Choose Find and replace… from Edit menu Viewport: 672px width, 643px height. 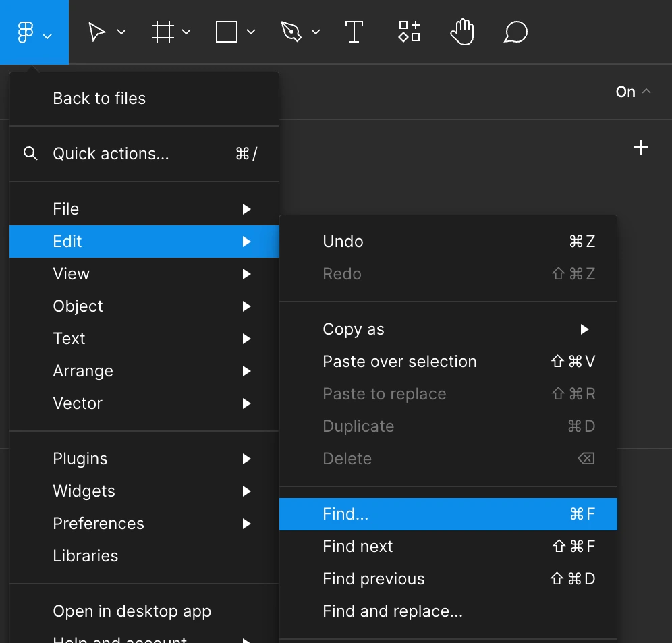point(393,611)
